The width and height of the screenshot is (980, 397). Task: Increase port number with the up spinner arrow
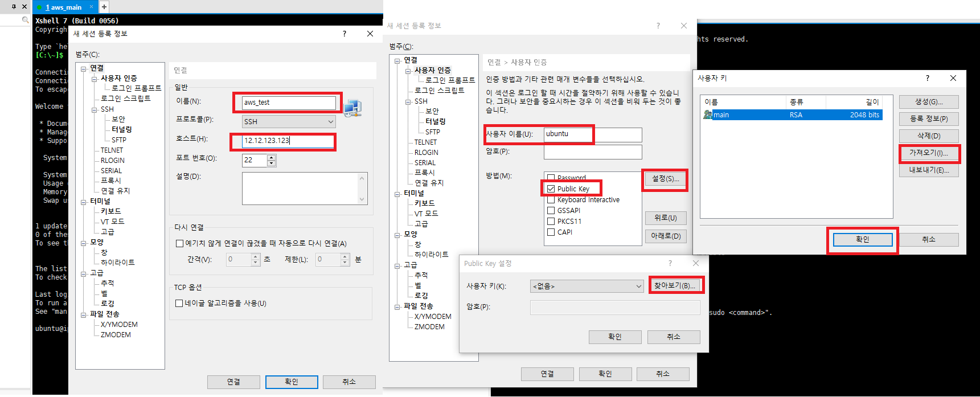[x=272, y=158]
